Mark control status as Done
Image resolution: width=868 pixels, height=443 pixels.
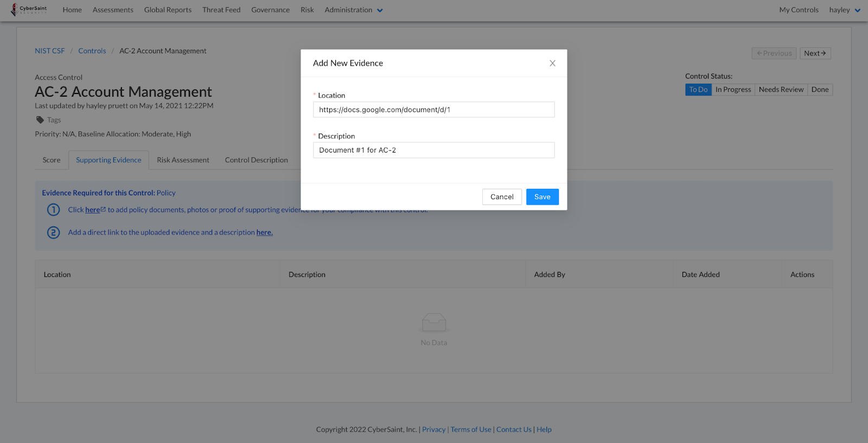click(820, 90)
